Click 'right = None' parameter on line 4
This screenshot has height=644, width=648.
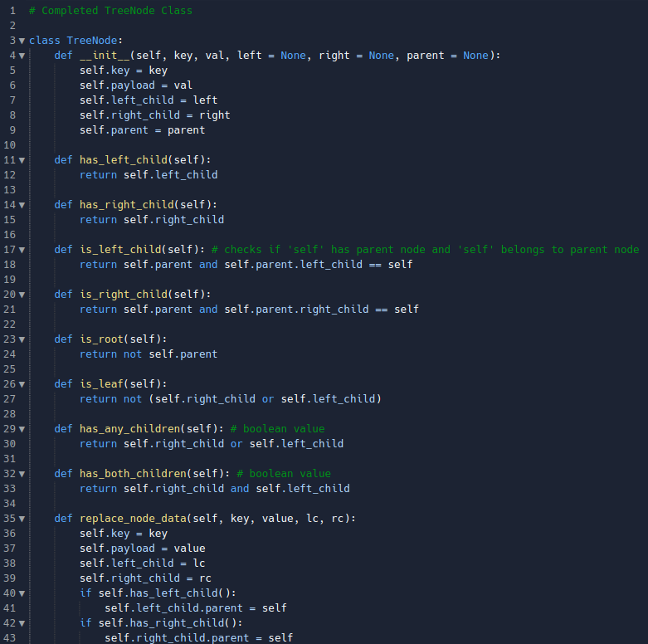(356, 56)
